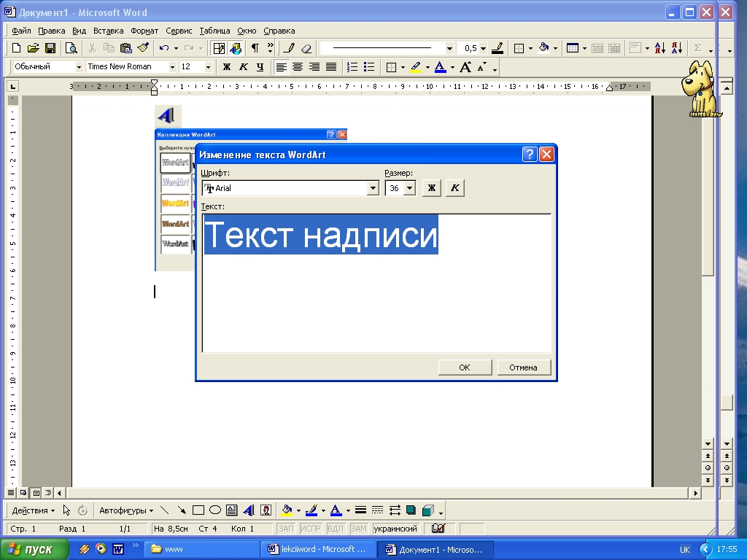Open the Таблица menu
Image resolution: width=747 pixels, height=560 pixels.
point(214,31)
